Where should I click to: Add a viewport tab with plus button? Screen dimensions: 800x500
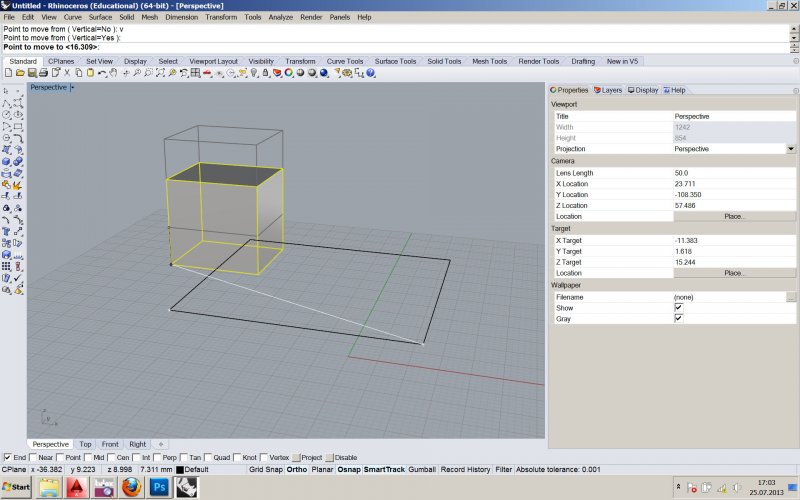coord(161,444)
